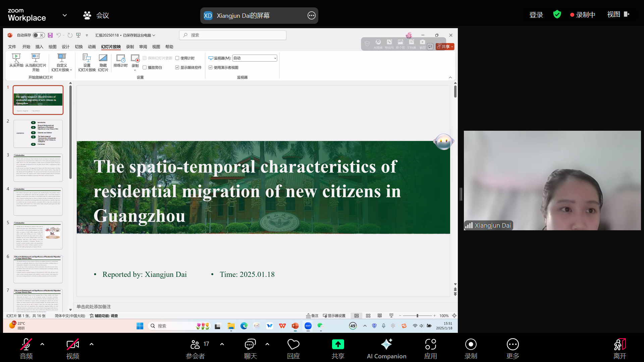Image resolution: width=644 pixels, height=362 pixels.
Task: Click present-from-start icon in quick access toolbar
Action: [78, 35]
